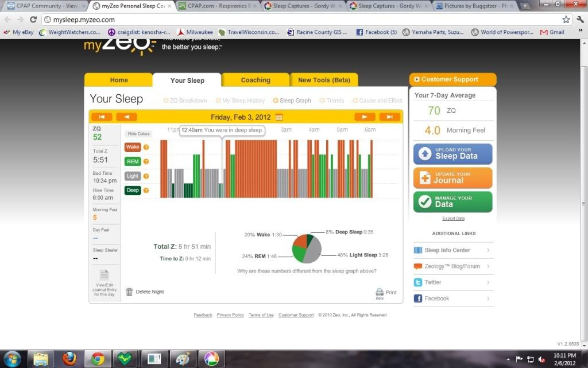
Task: Select My Sleep History view
Action: pyautogui.click(x=240, y=101)
